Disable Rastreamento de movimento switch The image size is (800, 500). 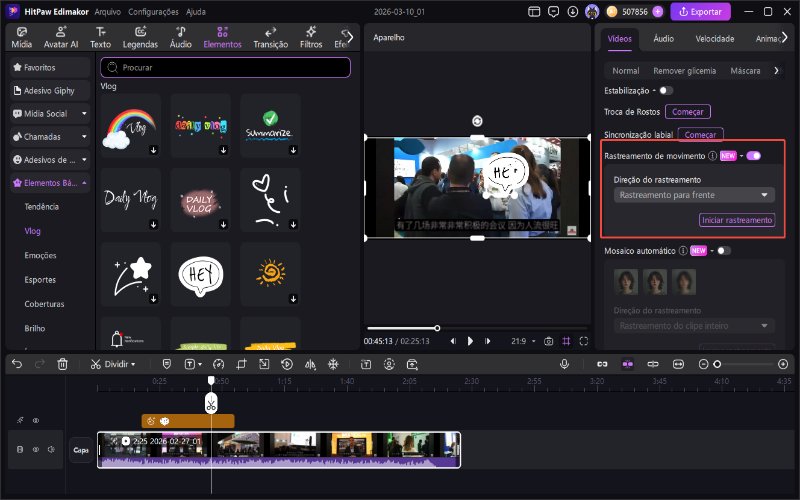(754, 156)
